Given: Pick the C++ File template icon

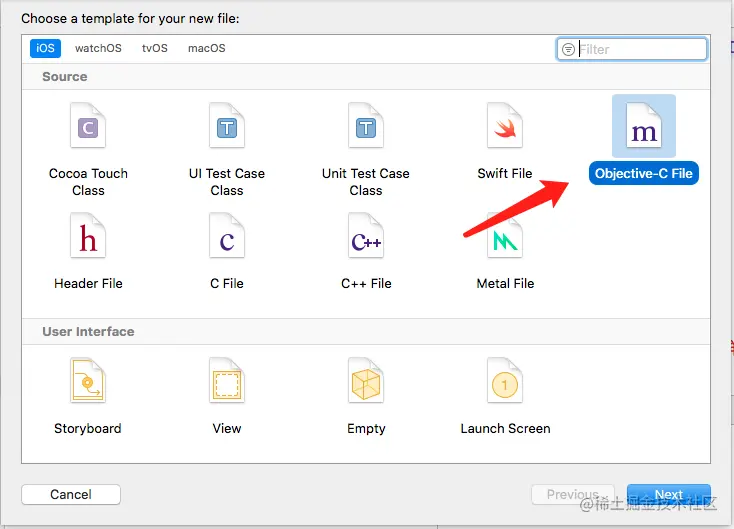Looking at the screenshot, I should coord(366,235).
